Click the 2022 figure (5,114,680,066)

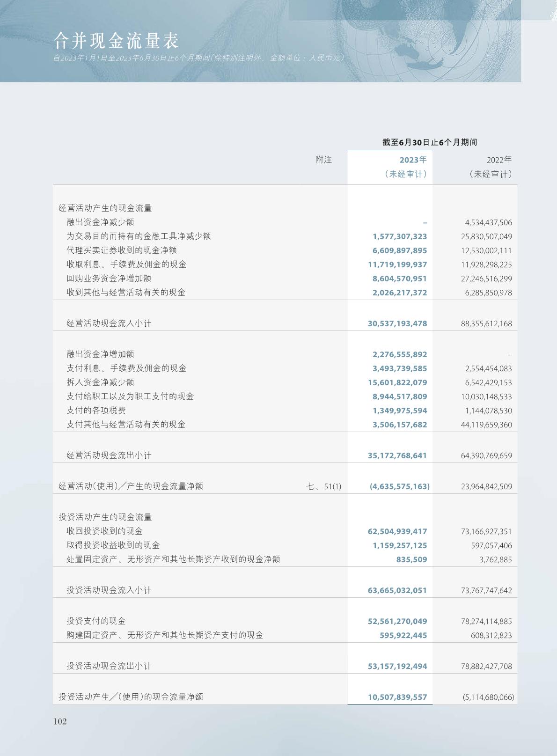tap(488, 697)
